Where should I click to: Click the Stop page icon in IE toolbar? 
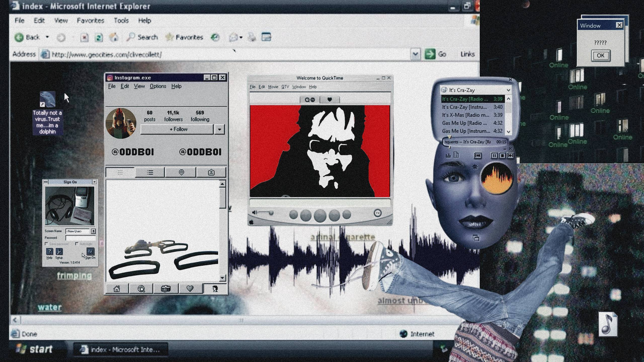pos(85,38)
